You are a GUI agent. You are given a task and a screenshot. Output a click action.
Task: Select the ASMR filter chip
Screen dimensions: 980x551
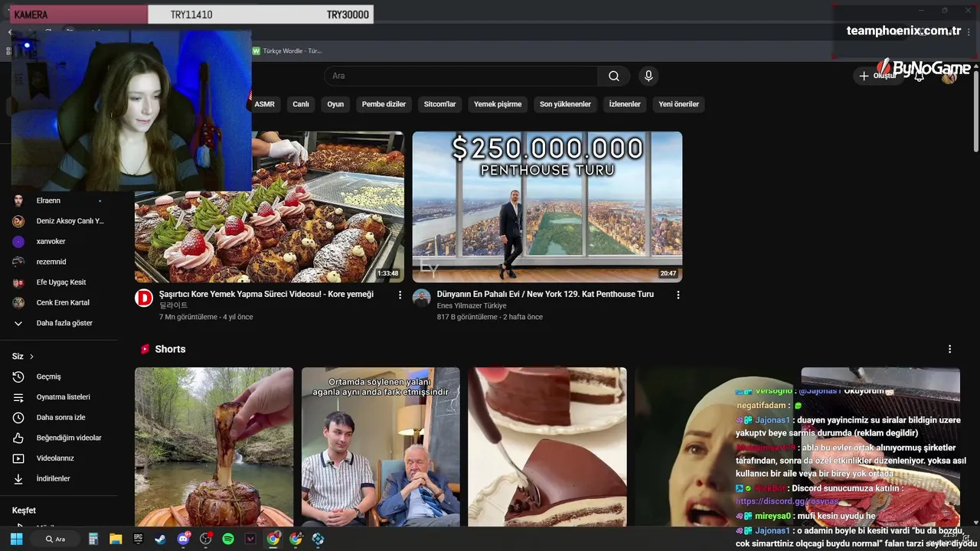point(264,104)
